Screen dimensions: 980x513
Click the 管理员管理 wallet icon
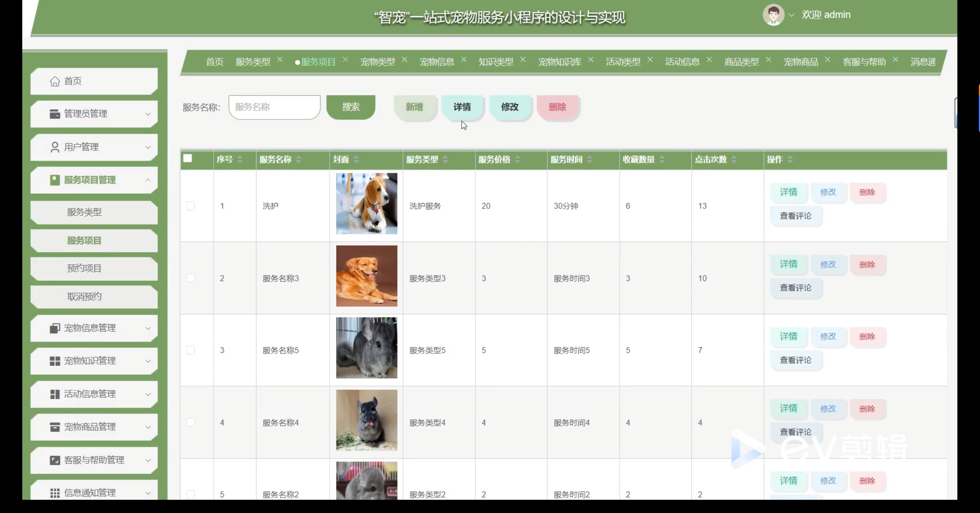click(55, 114)
